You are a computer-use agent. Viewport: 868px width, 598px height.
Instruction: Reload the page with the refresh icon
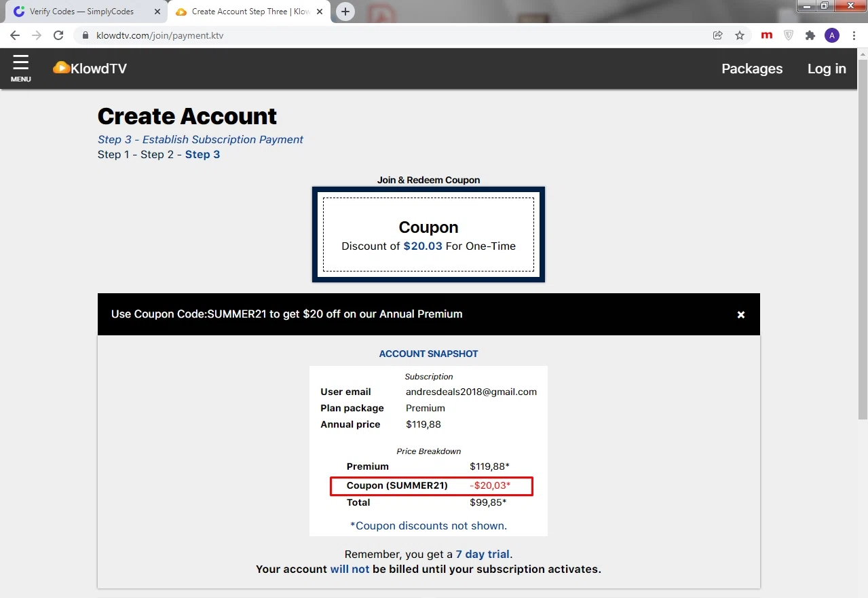pos(58,35)
